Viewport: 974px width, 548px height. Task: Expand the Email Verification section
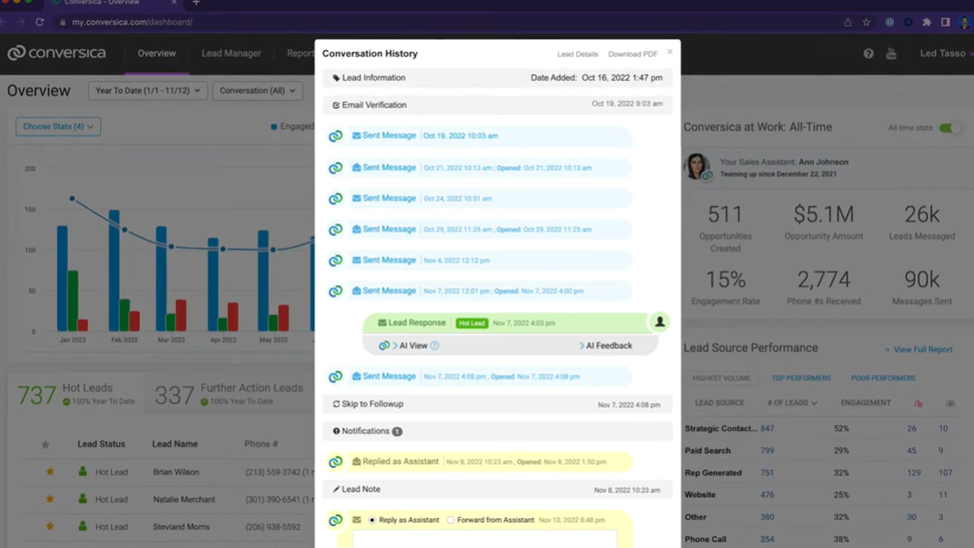[498, 104]
